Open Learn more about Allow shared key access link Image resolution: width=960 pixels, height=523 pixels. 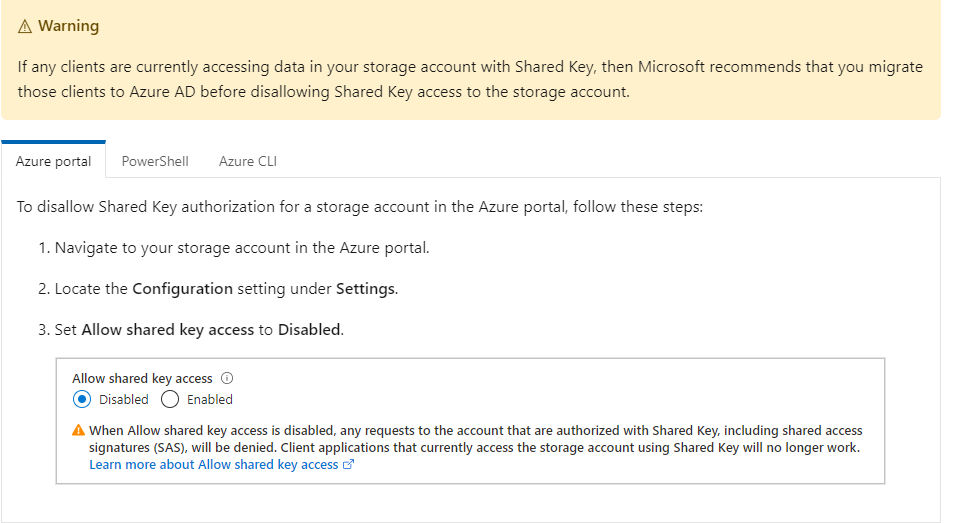click(x=213, y=465)
